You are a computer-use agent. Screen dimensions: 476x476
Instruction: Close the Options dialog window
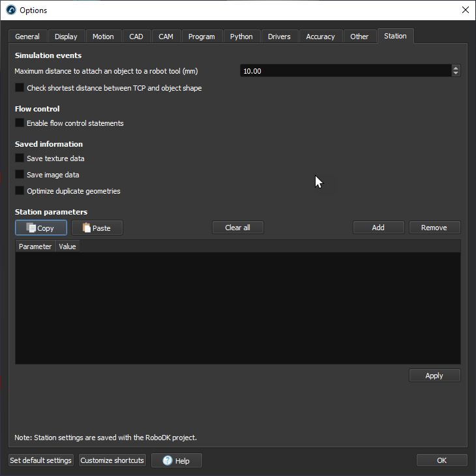pos(465,10)
